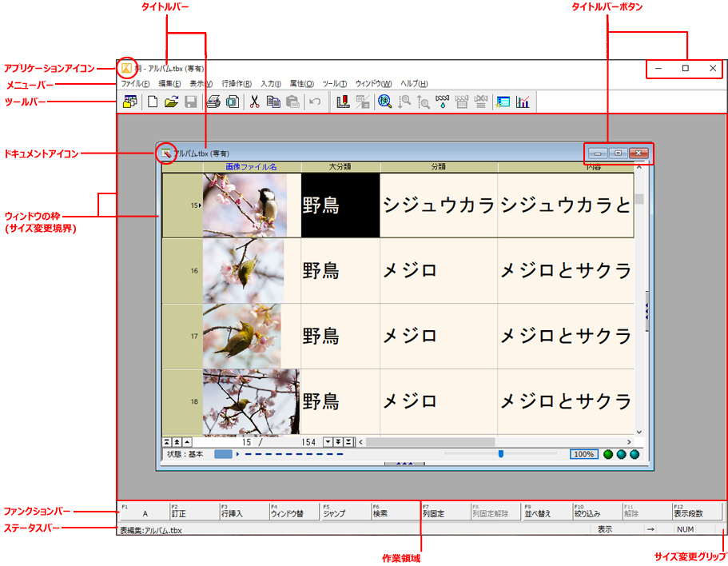Click the Copy icon in toolbar
The width and height of the screenshot is (728, 566).
point(273,102)
